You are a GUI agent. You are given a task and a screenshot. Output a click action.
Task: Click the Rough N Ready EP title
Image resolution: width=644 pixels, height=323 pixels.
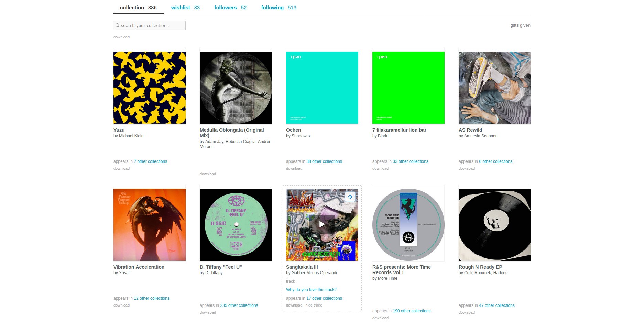(x=480, y=267)
